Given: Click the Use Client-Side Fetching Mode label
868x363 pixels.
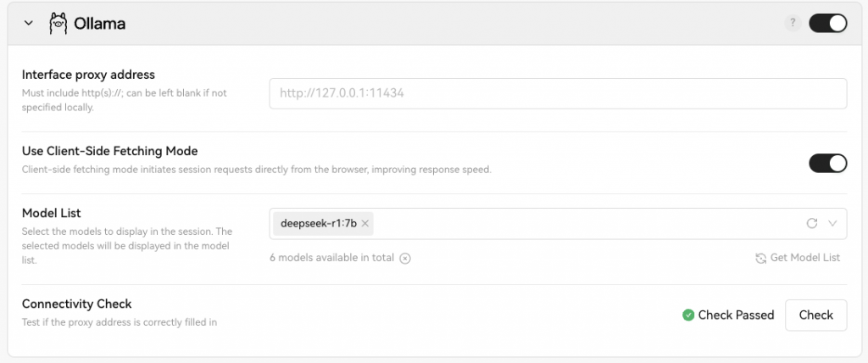Looking at the screenshot, I should point(109,151).
